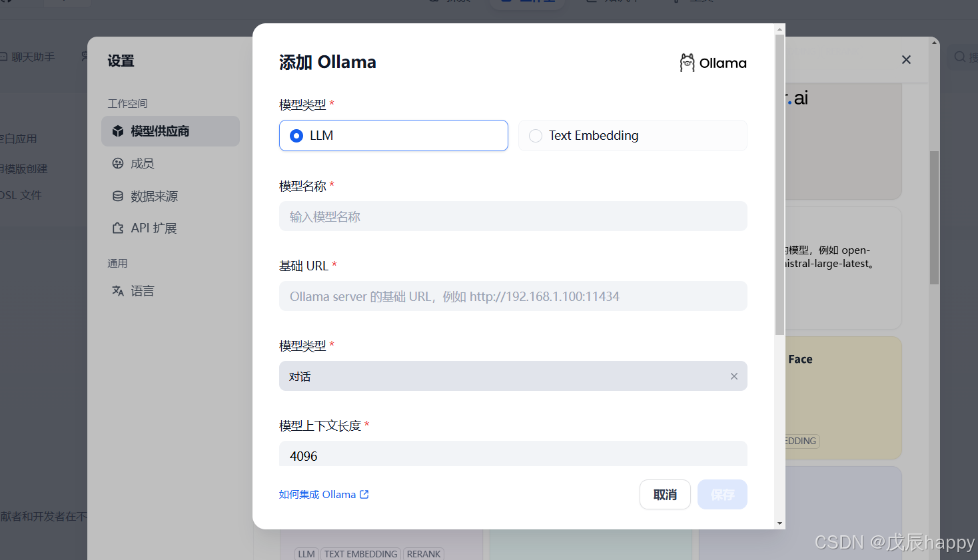The height and width of the screenshot is (560, 978).
Task: Click the 设置 heading text
Action: 121,61
